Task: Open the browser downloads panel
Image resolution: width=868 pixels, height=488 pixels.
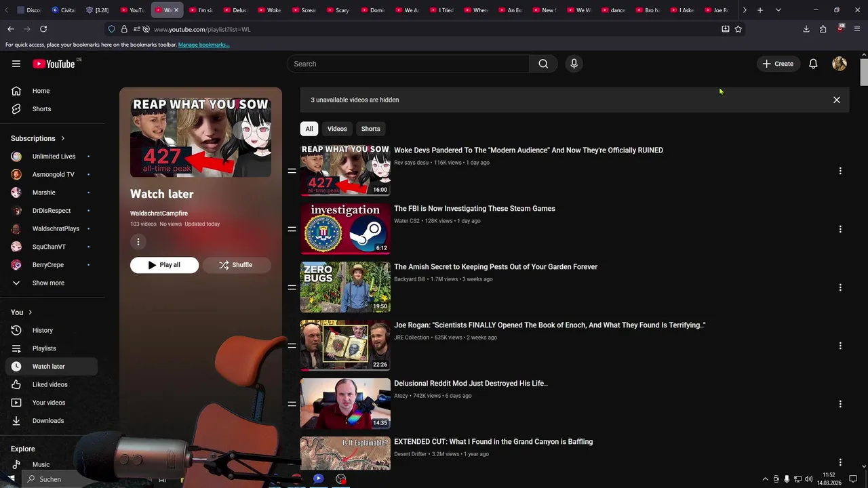Action: (806, 29)
